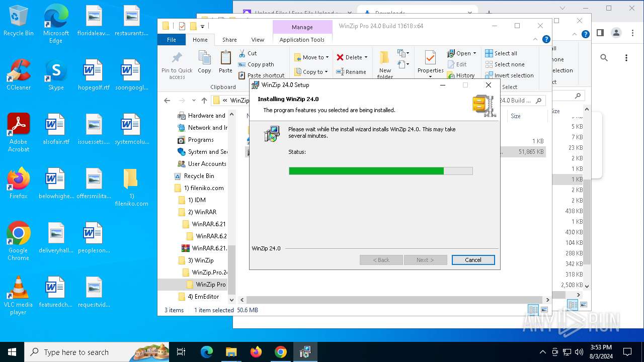Open the Copy to dropdown
The height and width of the screenshot is (362, 644).
click(x=311, y=72)
